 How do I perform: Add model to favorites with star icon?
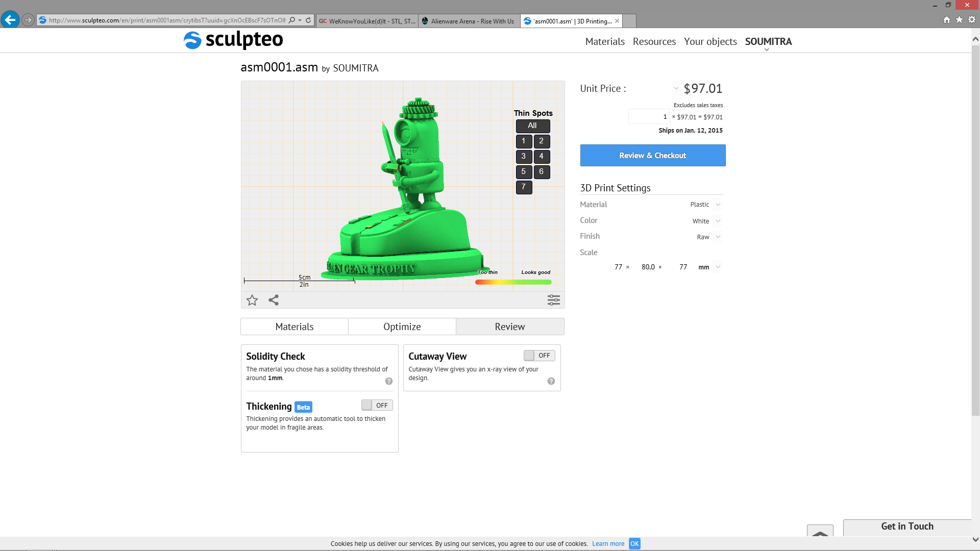(252, 300)
